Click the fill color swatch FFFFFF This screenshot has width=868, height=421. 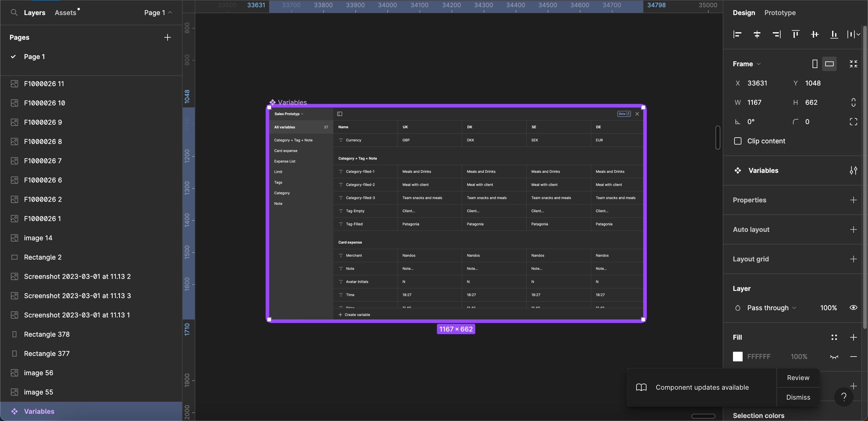[737, 357]
